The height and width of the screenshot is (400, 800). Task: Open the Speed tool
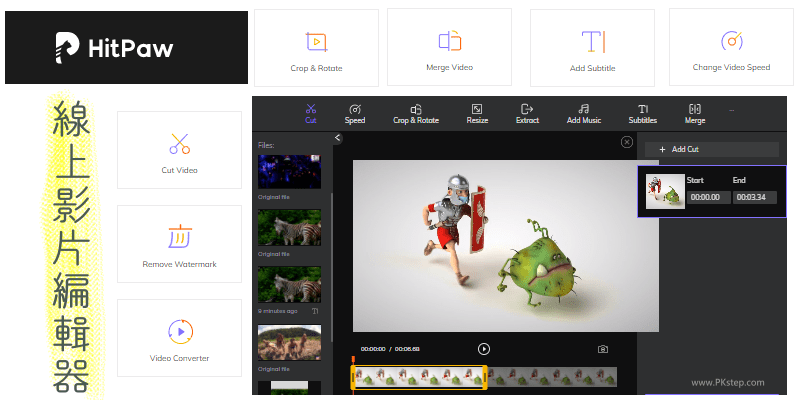355,114
